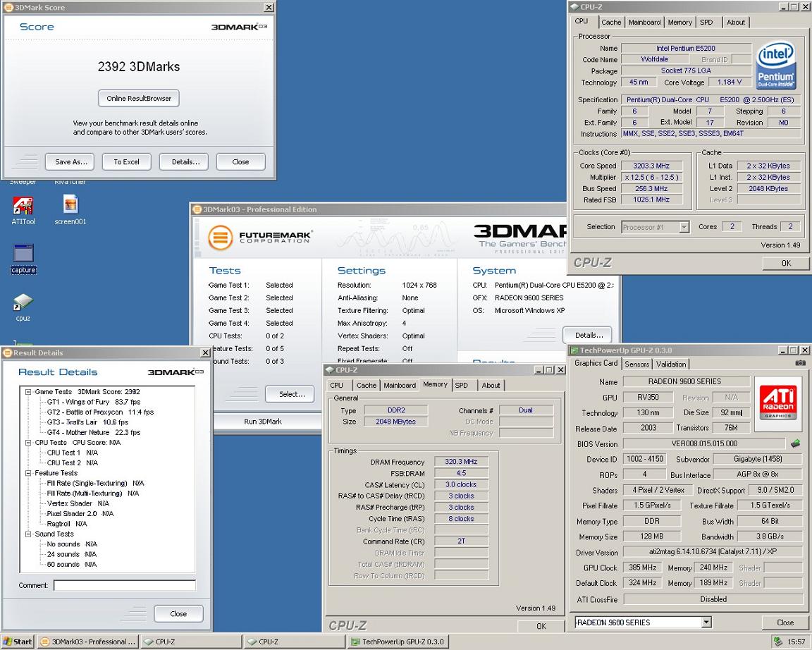Open Memory tab in top CPU-Z window
812x650 pixels.
click(x=679, y=23)
